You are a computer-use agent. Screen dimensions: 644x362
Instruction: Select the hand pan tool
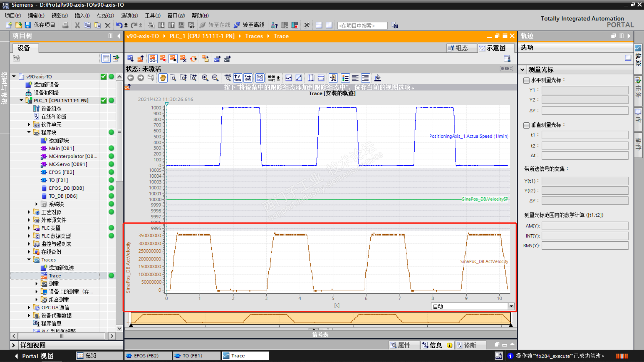coord(163,78)
